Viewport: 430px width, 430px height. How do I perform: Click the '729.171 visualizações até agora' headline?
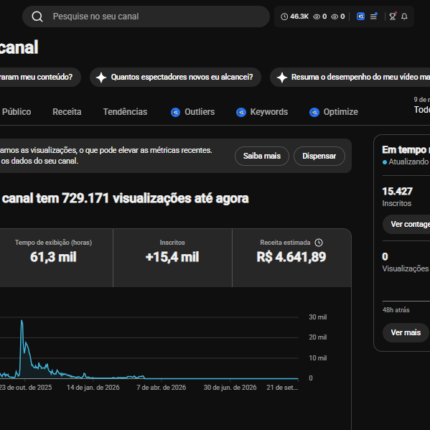point(155,199)
